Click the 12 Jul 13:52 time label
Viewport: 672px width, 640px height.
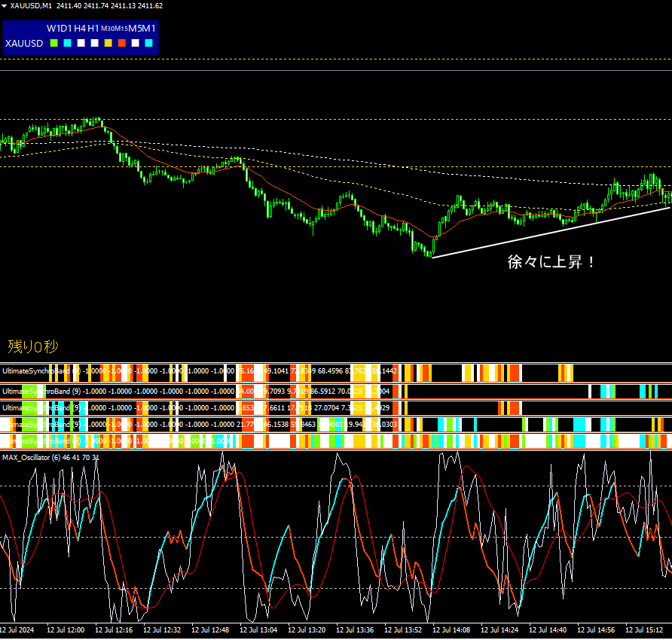403,630
